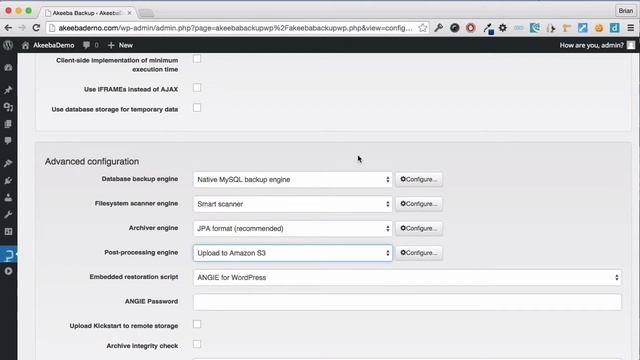Open Tools wrench icon in sidebar
The height and width of the screenshot is (360, 640).
8,215
